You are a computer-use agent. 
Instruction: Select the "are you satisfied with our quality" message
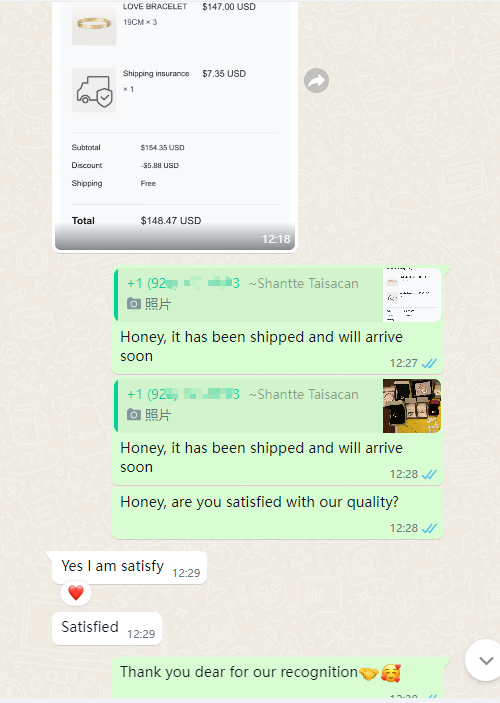[x=278, y=513]
